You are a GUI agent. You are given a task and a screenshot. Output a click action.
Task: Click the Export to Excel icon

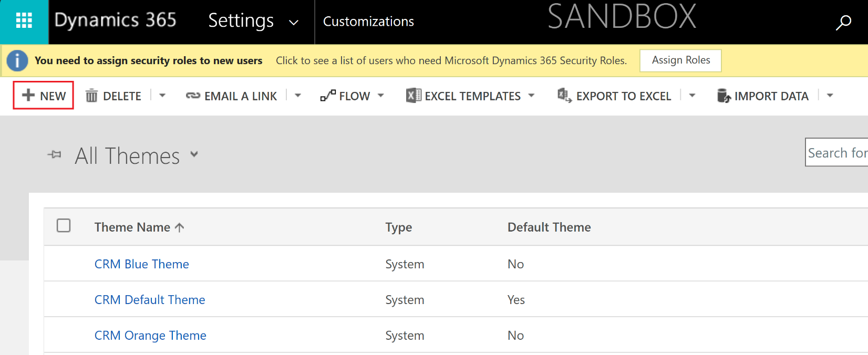pyautogui.click(x=564, y=96)
